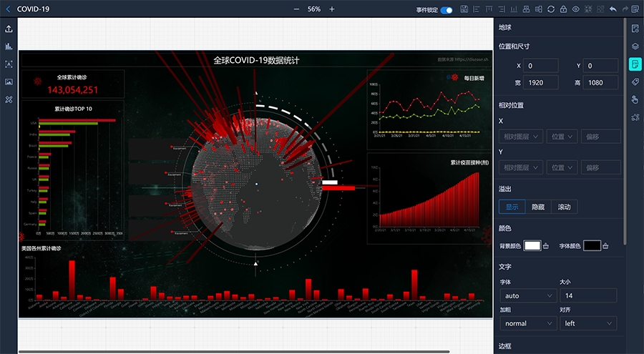Click the 宽 width field showing 1920
The height and width of the screenshot is (354, 644).
point(540,82)
